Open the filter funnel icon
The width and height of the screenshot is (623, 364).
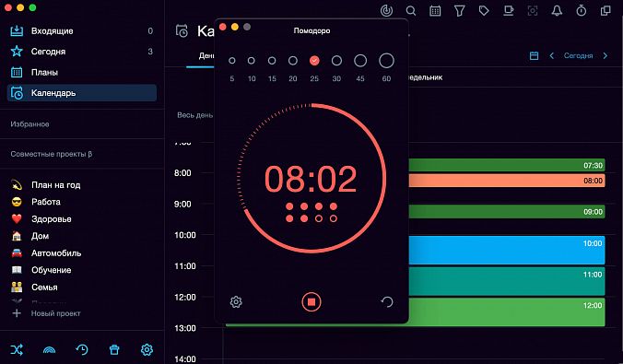pos(459,11)
